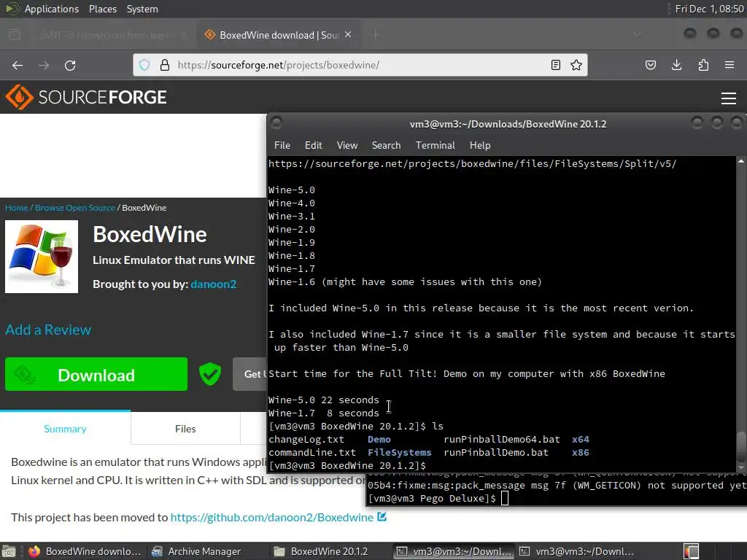Viewport: 747px width, 560px height.
Task: Click the green verified shield badge
Action: tap(210, 374)
